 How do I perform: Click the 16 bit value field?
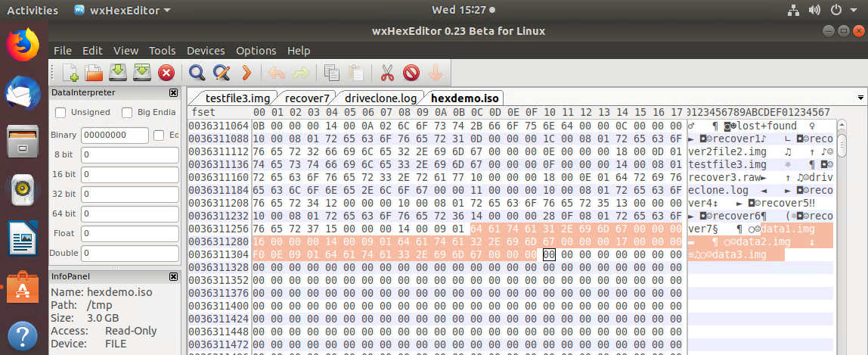point(130,174)
